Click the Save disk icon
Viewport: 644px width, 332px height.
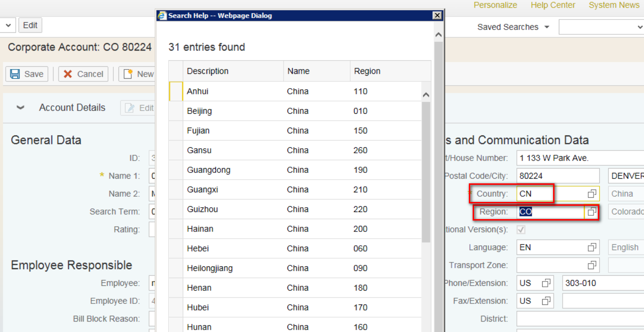(15, 74)
